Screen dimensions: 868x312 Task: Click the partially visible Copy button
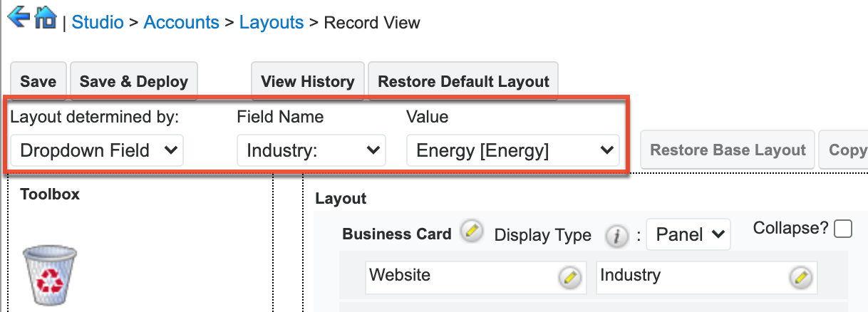click(844, 150)
